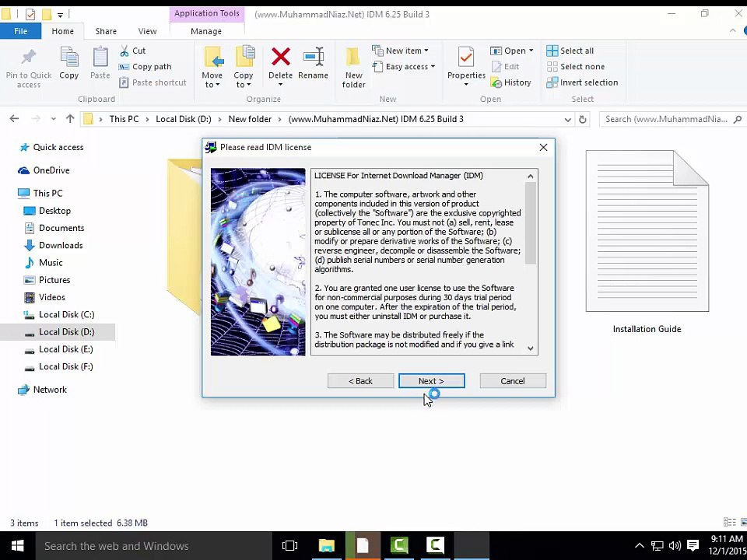
Task: Open Task View on the taskbar
Action: point(289,546)
